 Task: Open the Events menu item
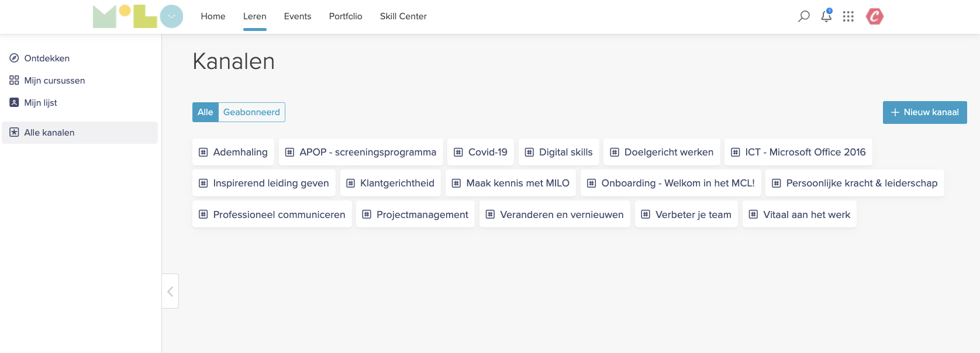298,16
